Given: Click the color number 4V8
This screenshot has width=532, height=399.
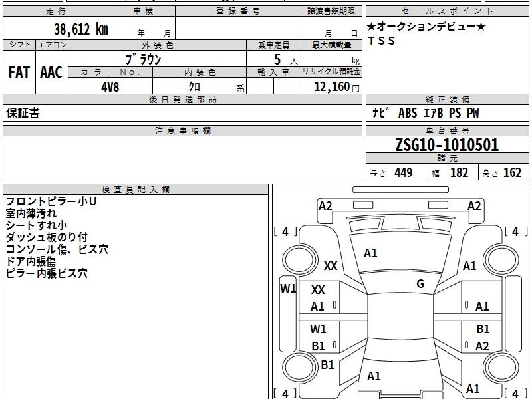Looking at the screenshot, I should point(110,87).
